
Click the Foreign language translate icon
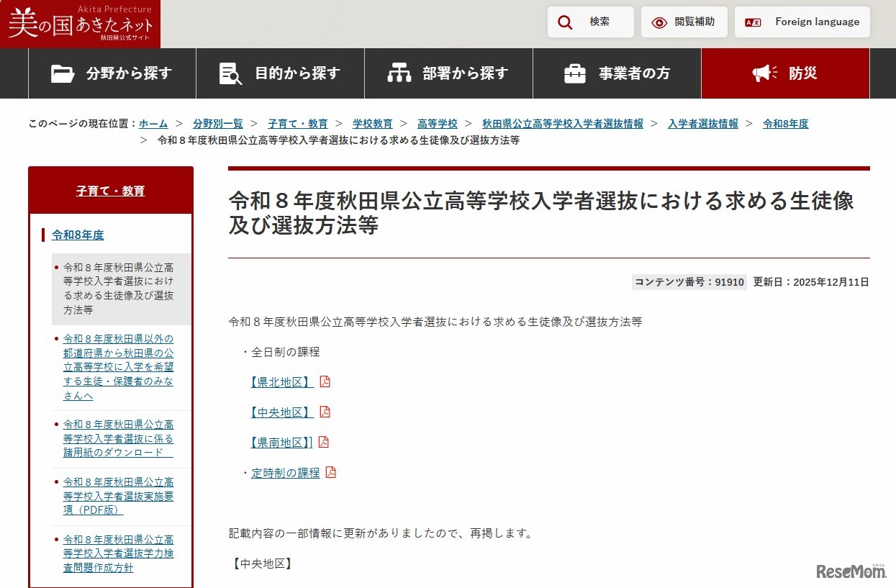753,22
